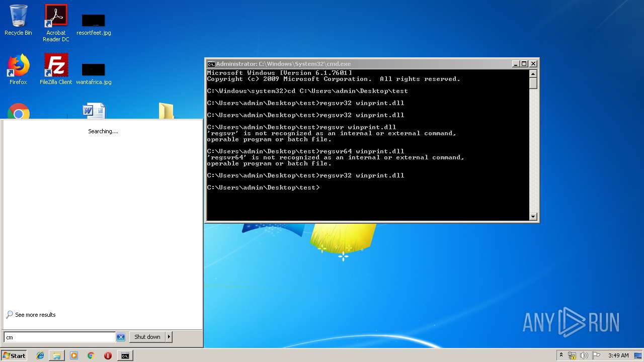Click the volume speaker tray icon

[x=584, y=355]
